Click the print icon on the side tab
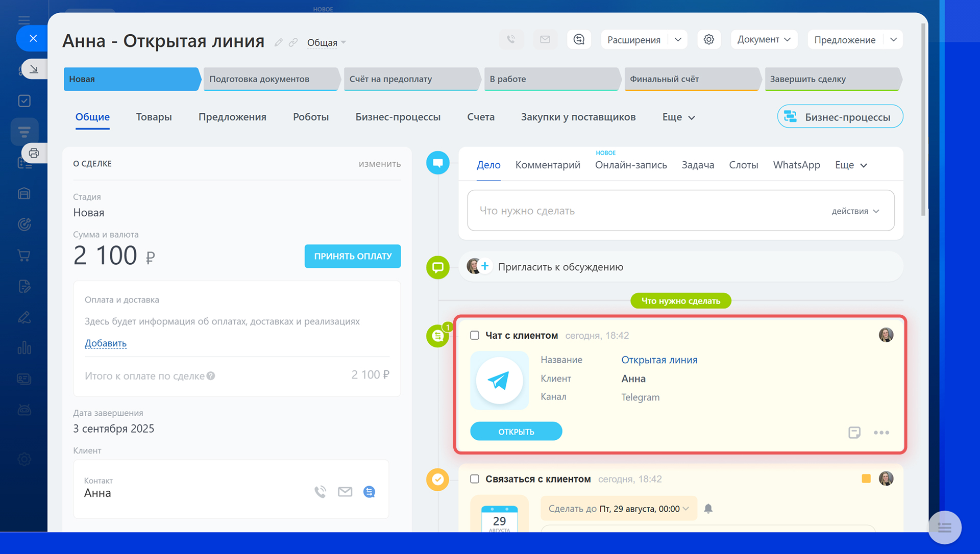Viewport: 980px width, 554px height. [x=34, y=153]
